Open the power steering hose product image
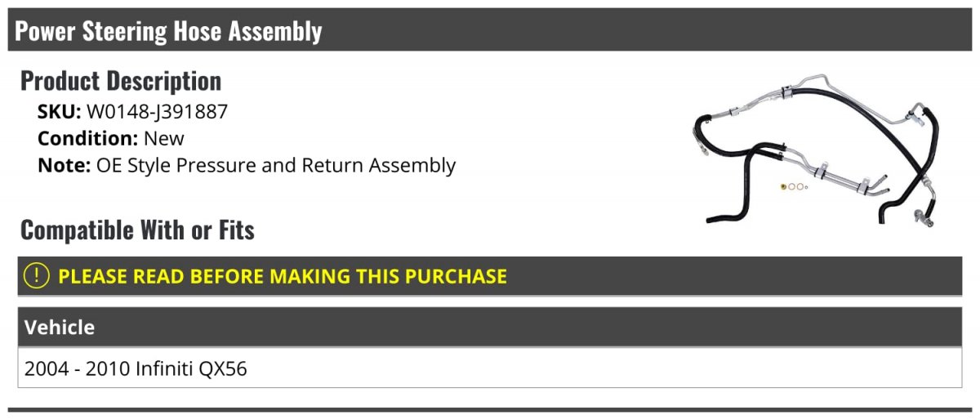The width and height of the screenshot is (980, 420). (817, 151)
